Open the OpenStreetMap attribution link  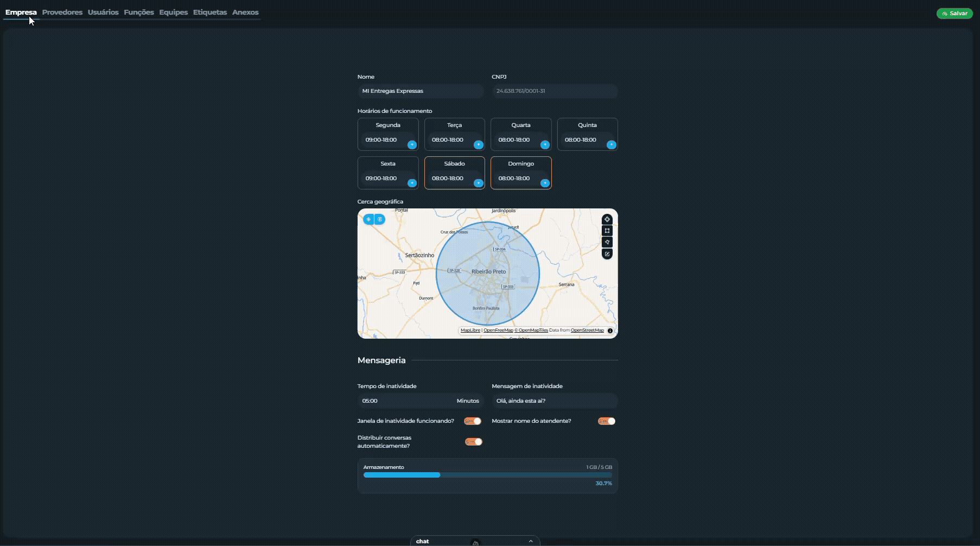[587, 330]
